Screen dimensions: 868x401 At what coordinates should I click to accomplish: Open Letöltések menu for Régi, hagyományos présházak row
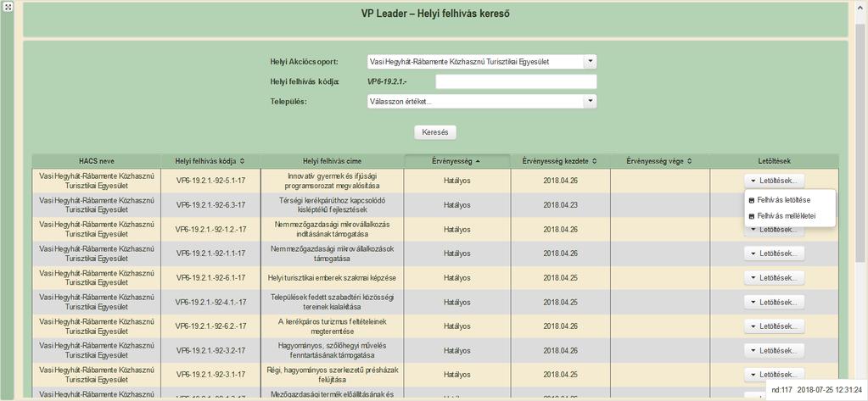point(773,375)
